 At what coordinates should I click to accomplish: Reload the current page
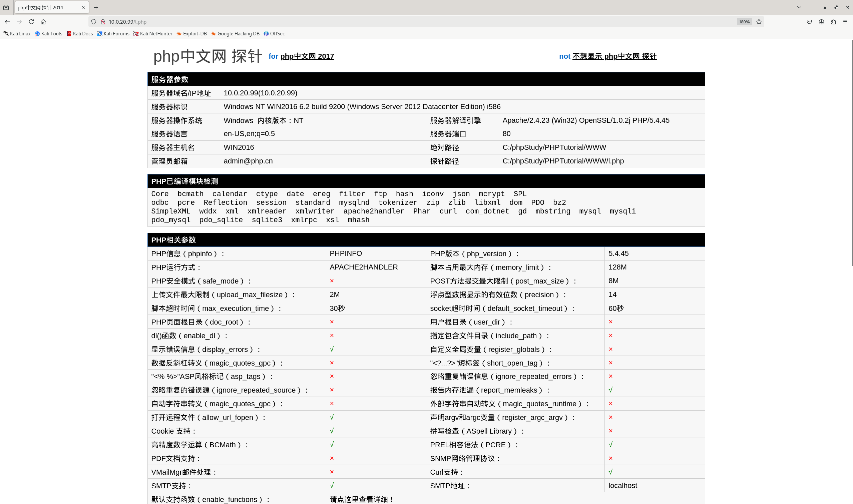[31, 22]
